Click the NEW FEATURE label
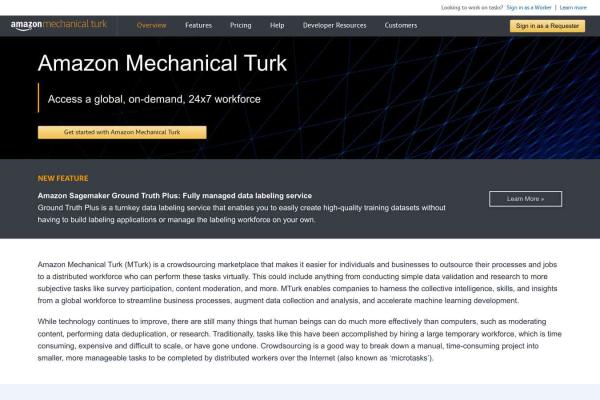The image size is (600, 400). [x=63, y=178]
